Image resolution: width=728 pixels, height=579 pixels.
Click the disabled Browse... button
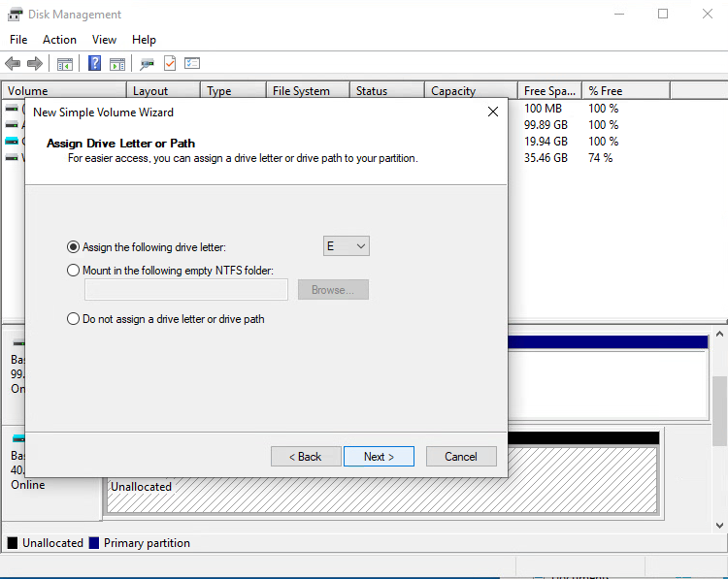pyautogui.click(x=333, y=289)
